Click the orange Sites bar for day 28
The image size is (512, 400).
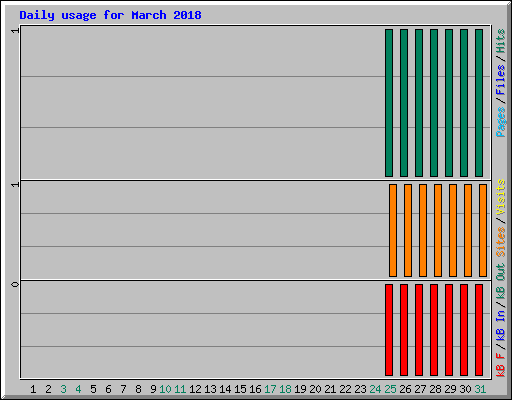tap(438, 230)
